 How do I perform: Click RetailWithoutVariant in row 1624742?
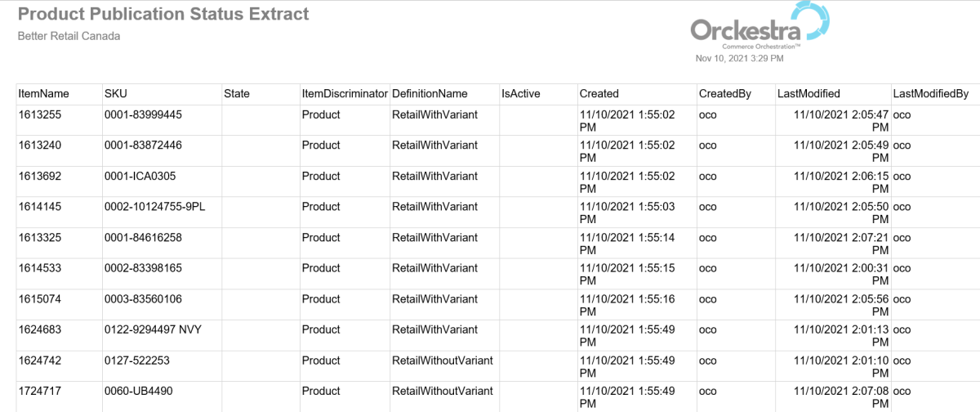point(443,360)
